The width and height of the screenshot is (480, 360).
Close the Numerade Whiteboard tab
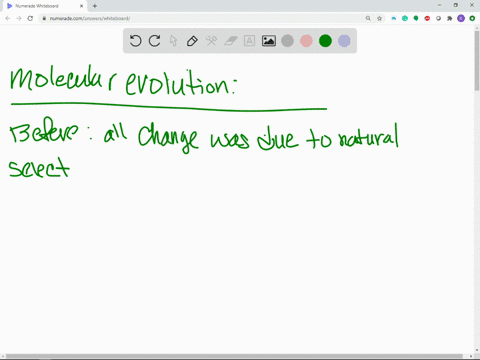[x=81, y=6]
